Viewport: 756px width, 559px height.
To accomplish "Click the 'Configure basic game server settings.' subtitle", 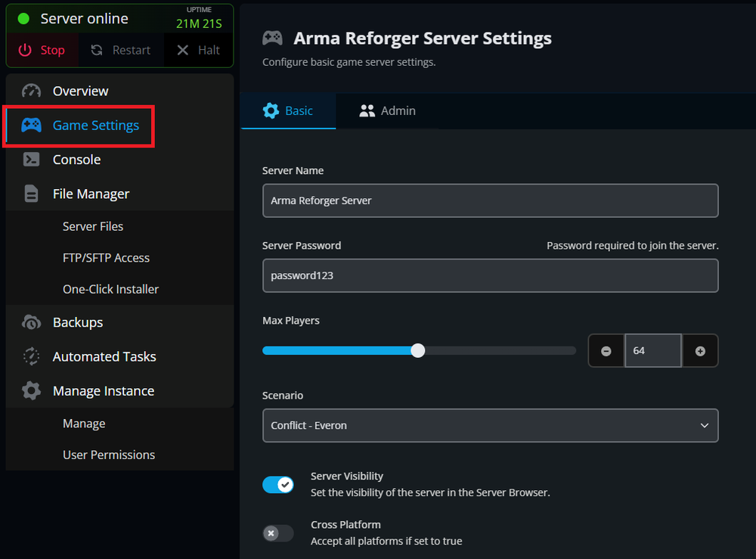I will click(x=349, y=62).
